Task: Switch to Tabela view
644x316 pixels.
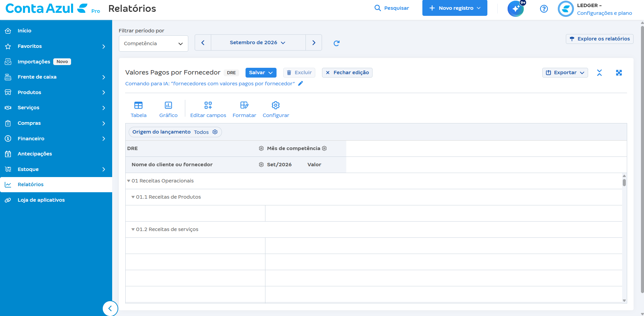Action: [x=138, y=110]
